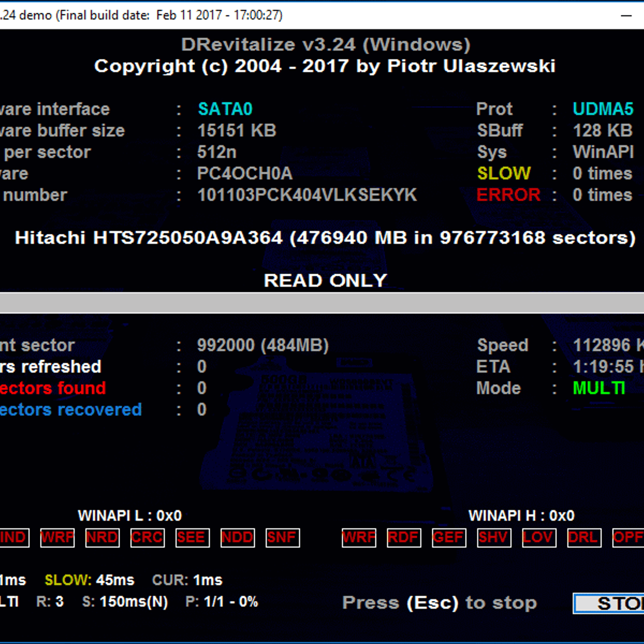Minimize the DRevitalize window
This screenshot has height=644, width=644.
[626, 16]
